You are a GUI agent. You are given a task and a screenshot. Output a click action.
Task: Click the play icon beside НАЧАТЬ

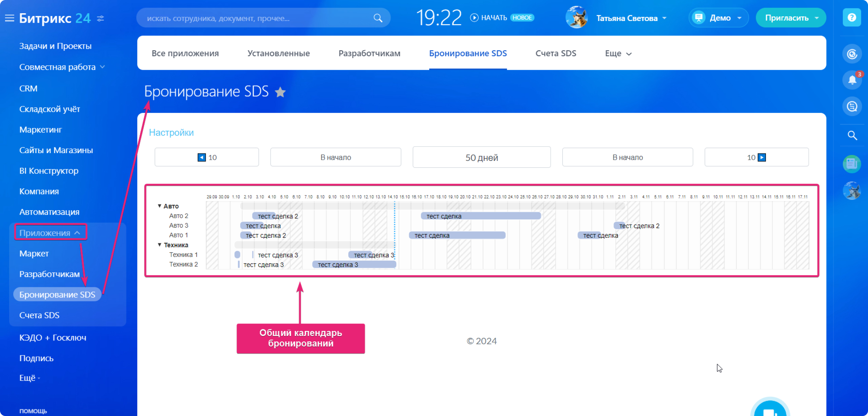(474, 18)
